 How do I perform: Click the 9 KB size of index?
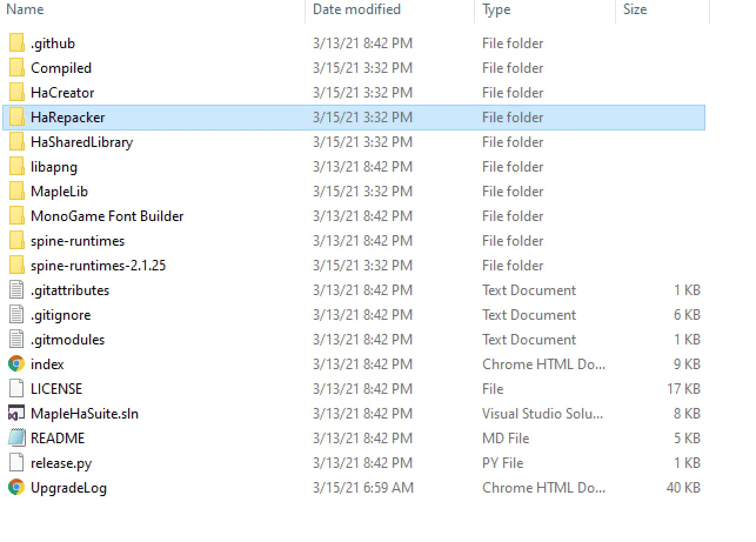(x=687, y=364)
